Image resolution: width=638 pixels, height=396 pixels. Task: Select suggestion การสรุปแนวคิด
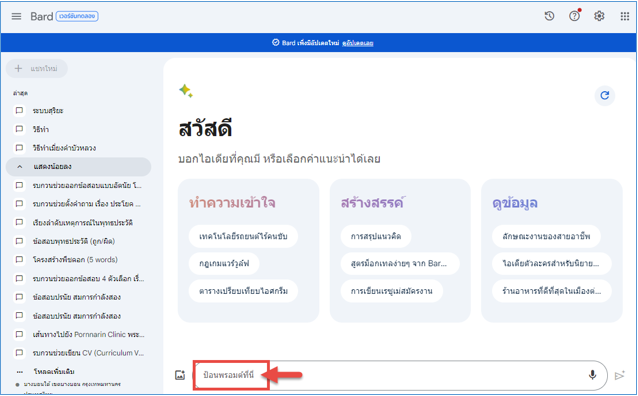376,236
